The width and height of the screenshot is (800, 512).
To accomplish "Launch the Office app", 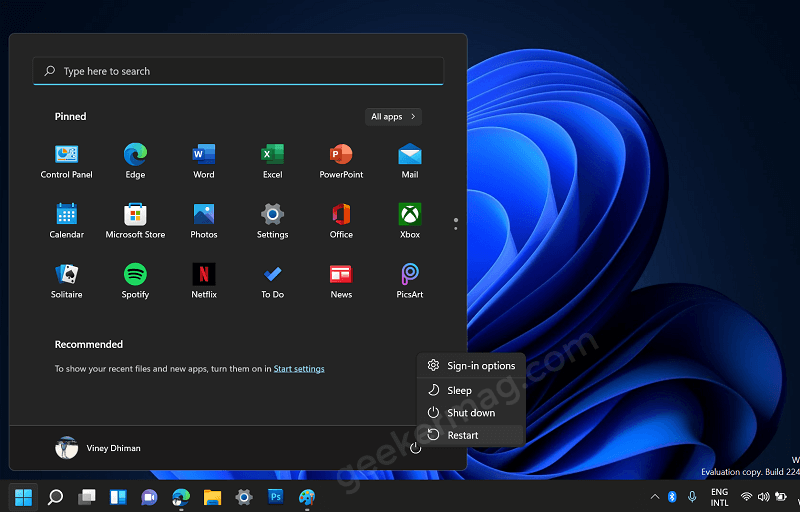I will (x=341, y=221).
